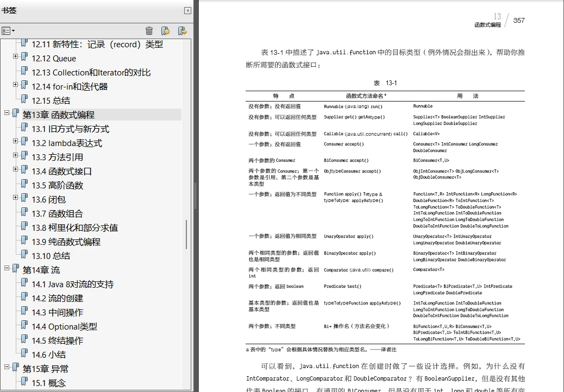Click the expand current bookmark icon
The height and width of the screenshot is (392, 564).
pos(183,31)
